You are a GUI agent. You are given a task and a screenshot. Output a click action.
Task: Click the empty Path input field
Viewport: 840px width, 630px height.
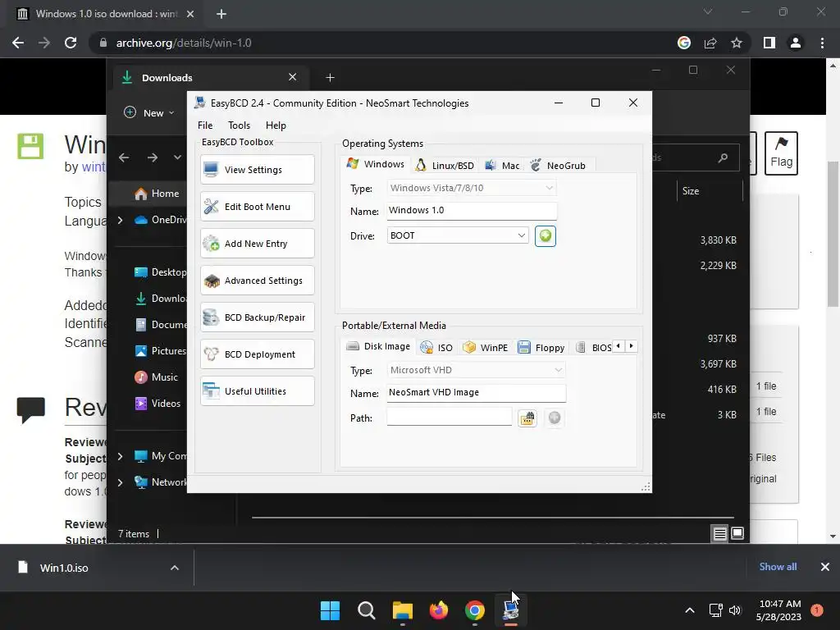[x=450, y=417]
